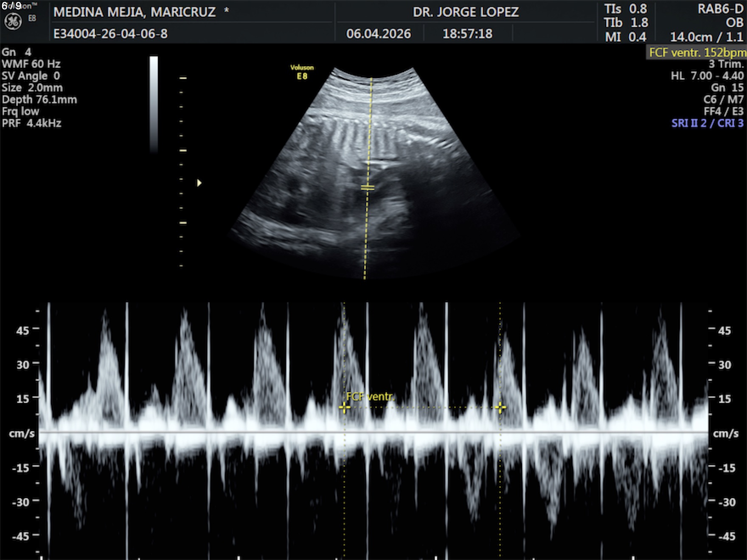Select the SV Angle 0 parameter
Viewport: 747px width, 560px height.
31,76
